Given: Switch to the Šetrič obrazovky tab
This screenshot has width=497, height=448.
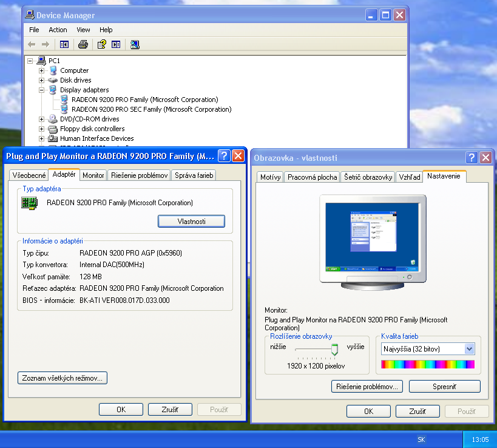Looking at the screenshot, I should [368, 177].
